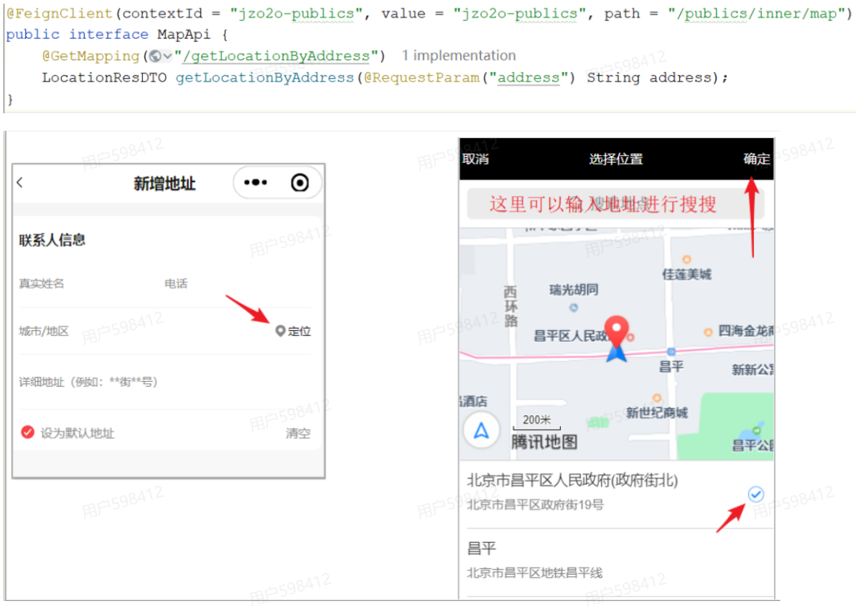Viewport: 868px width, 609px height.
Task: Focus the 电话 input field
Action: tap(176, 284)
